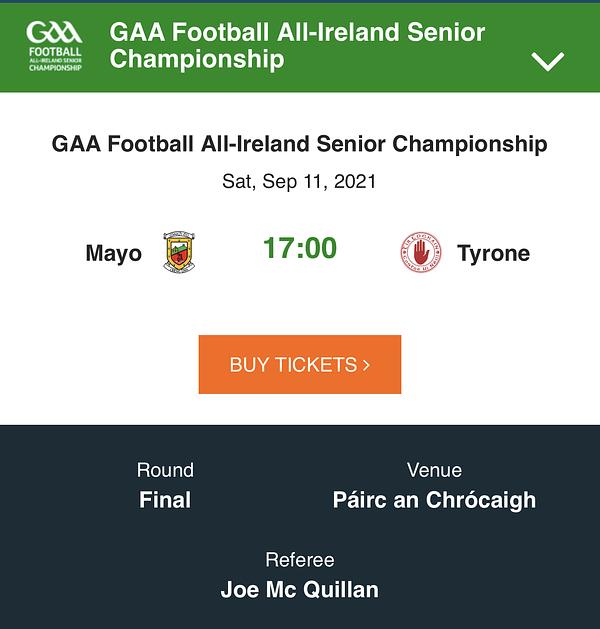The height and width of the screenshot is (629, 600).
Task: Click the Mayo county crest
Action: (x=179, y=252)
